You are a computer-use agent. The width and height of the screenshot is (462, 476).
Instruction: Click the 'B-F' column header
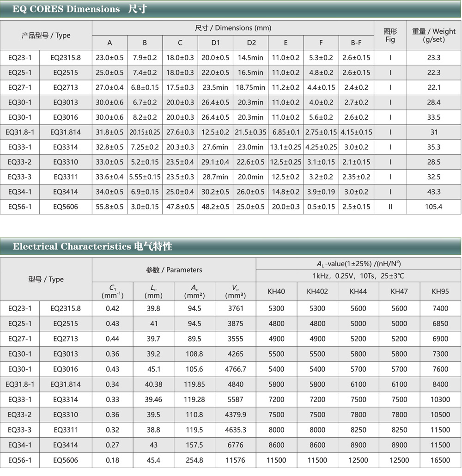[356, 43]
